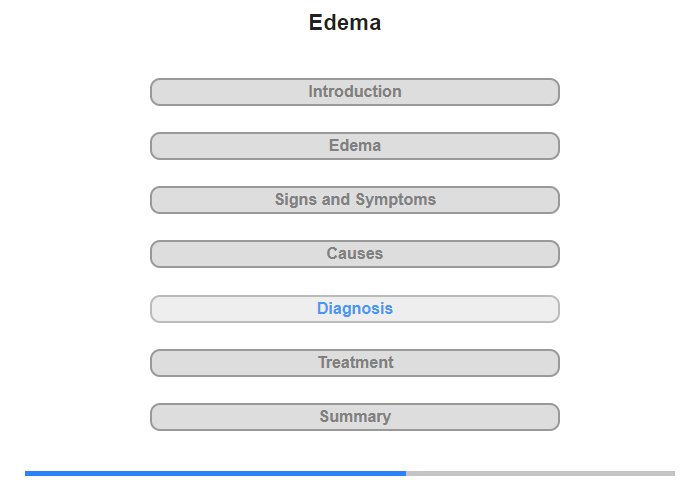
Task: Click the far right end of progress track
Action: (673, 473)
